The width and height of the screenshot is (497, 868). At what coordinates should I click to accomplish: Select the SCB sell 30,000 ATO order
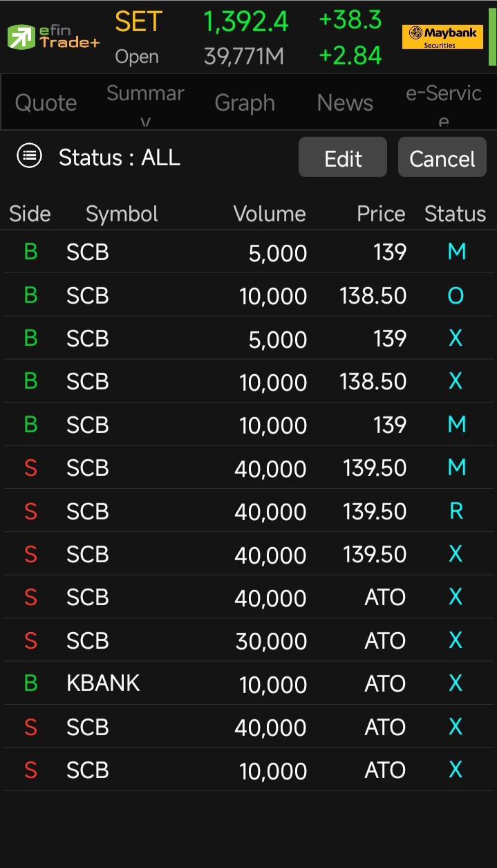[x=249, y=640]
